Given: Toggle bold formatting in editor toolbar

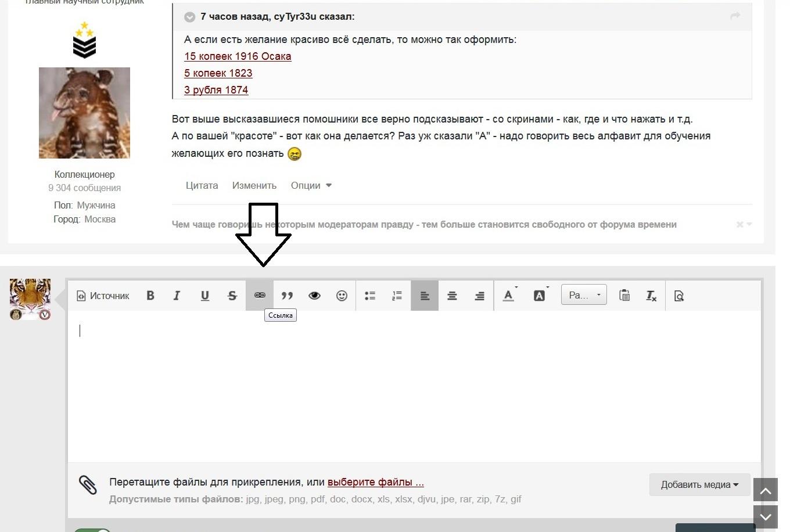Looking at the screenshot, I should [150, 296].
